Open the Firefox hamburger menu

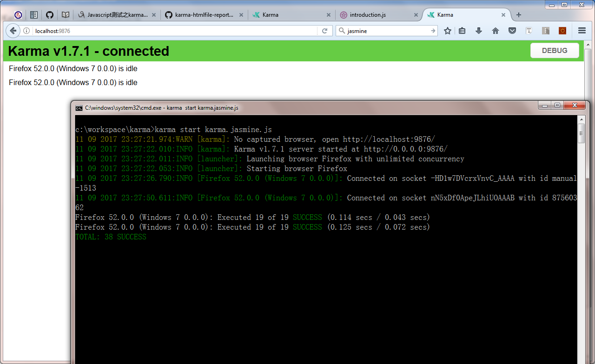[582, 31]
